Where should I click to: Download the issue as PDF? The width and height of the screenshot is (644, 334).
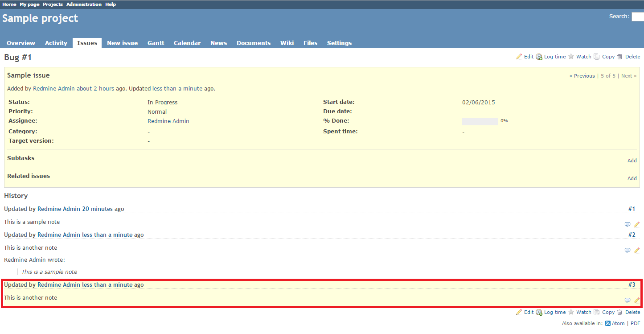pyautogui.click(x=635, y=323)
